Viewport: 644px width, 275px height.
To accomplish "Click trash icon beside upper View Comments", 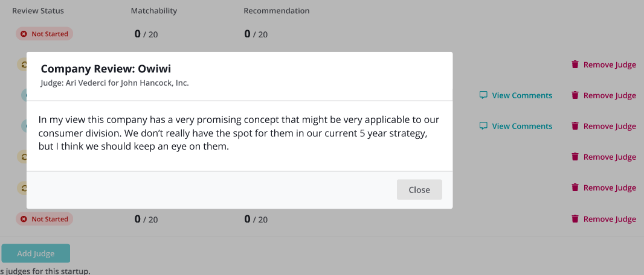I will point(575,95).
